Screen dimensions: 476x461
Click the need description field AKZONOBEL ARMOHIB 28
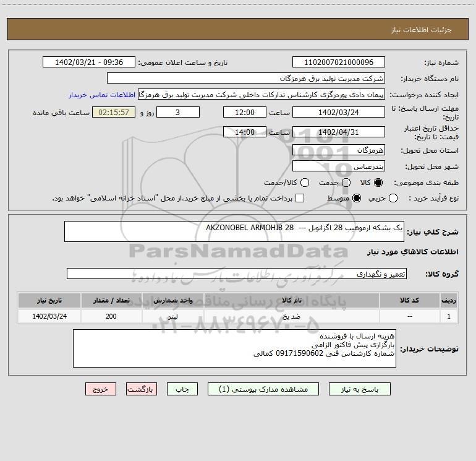tap(234, 231)
